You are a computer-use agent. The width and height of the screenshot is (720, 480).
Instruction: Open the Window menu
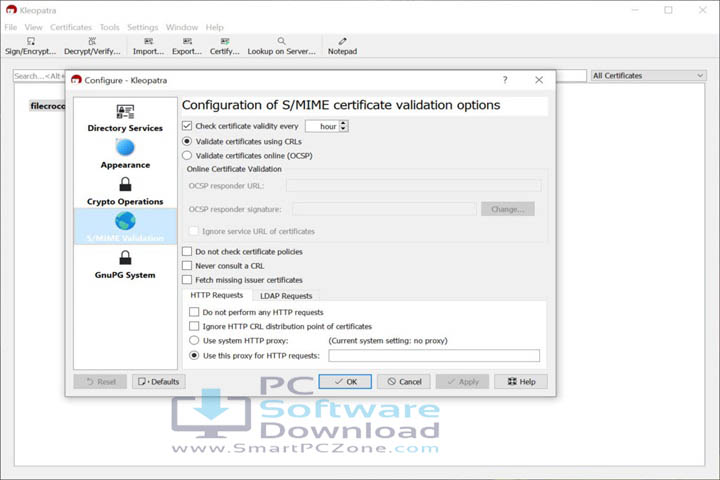[182, 27]
